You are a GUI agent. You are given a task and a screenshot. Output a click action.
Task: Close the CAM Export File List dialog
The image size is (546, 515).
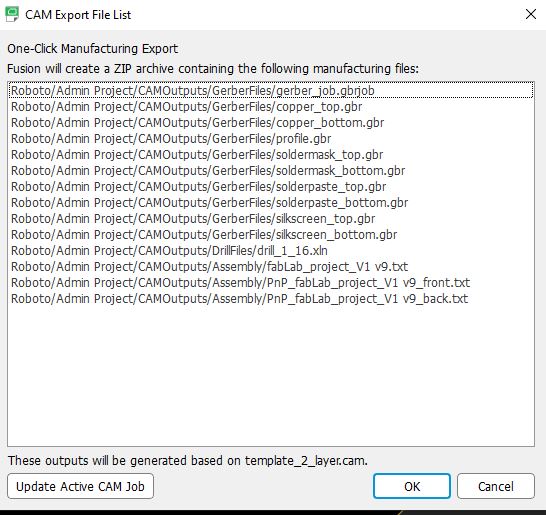pyautogui.click(x=531, y=14)
